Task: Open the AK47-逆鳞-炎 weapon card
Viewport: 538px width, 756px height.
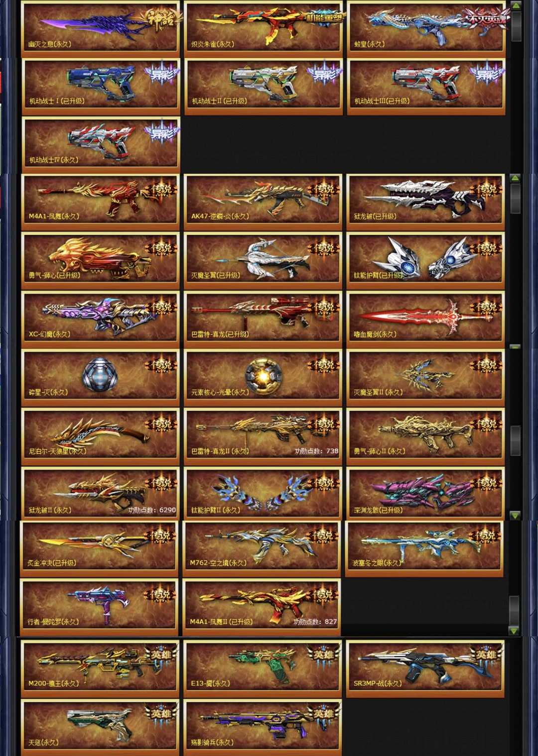Action: click(263, 202)
